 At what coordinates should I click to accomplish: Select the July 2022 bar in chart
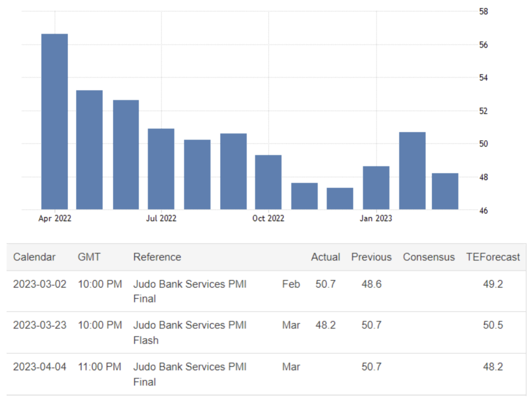point(161,169)
